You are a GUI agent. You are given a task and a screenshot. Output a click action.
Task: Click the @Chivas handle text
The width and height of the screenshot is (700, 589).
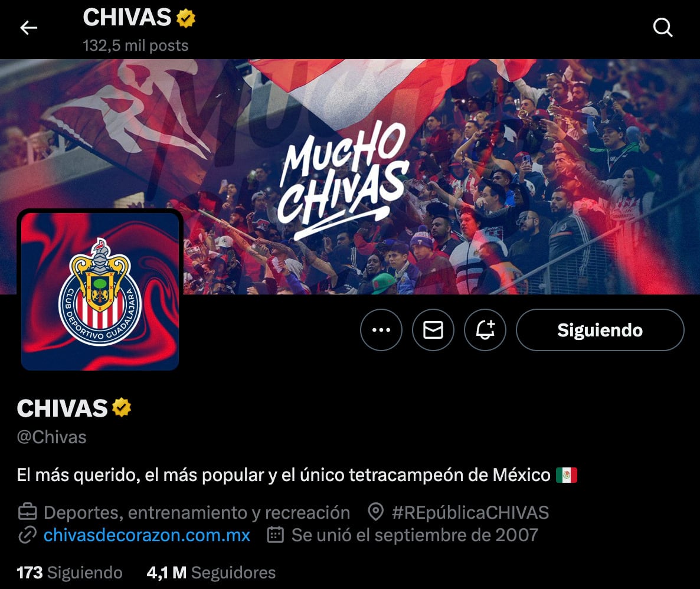pyautogui.click(x=52, y=437)
